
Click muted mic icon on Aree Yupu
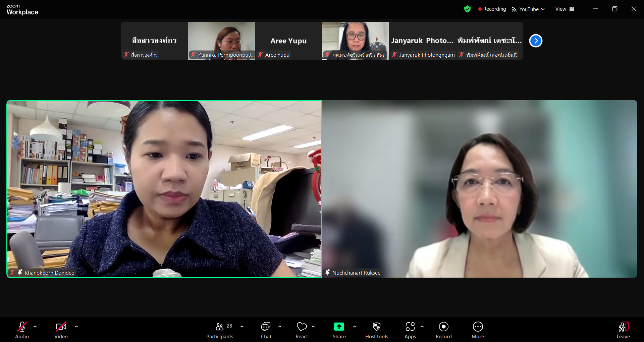click(260, 55)
